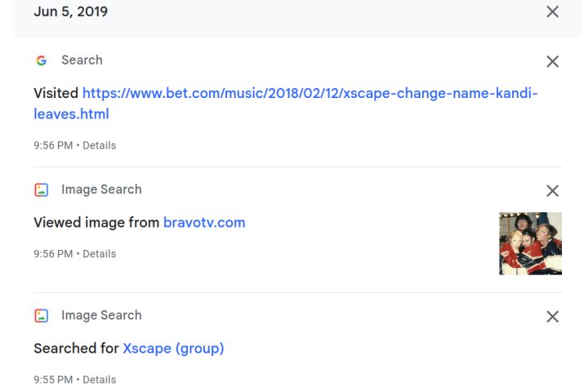Open the bravotv.com link
Viewport: 588px width, 392px height.
pos(204,222)
